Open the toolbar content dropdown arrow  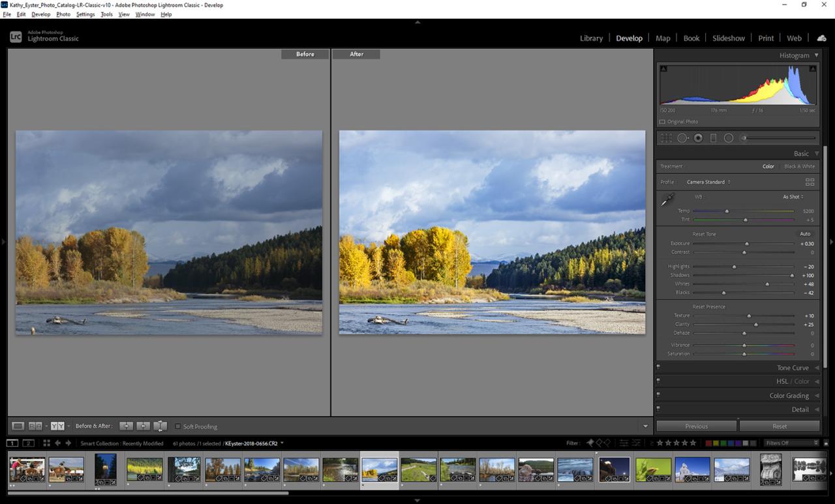click(x=646, y=426)
